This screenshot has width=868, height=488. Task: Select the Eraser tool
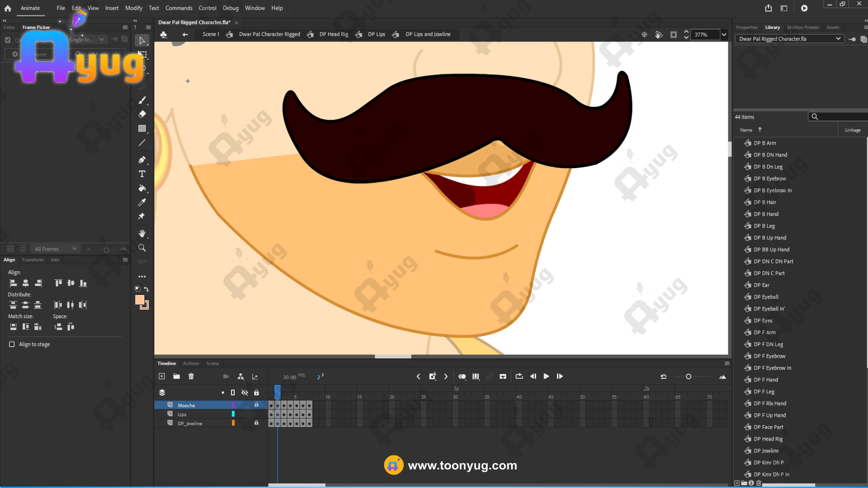[x=142, y=114]
